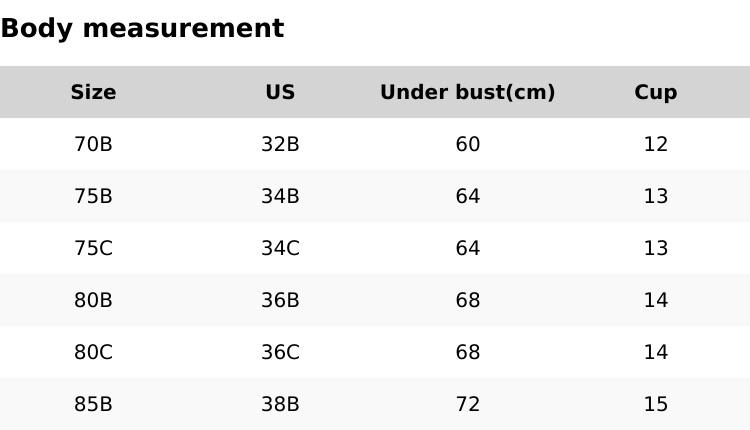The image size is (750, 430).
Task: Select the 75B size cell
Action: click(93, 196)
